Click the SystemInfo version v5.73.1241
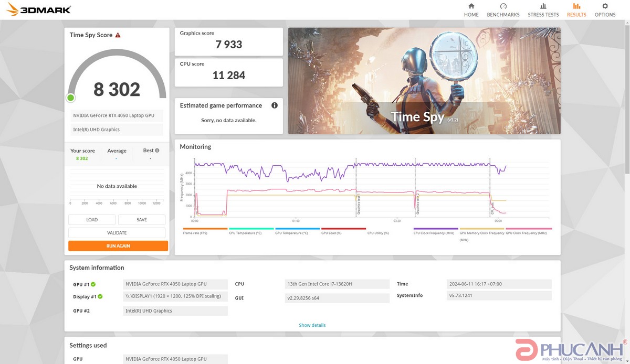Image resolution: width=630 pixels, height=364 pixels. coord(499,296)
